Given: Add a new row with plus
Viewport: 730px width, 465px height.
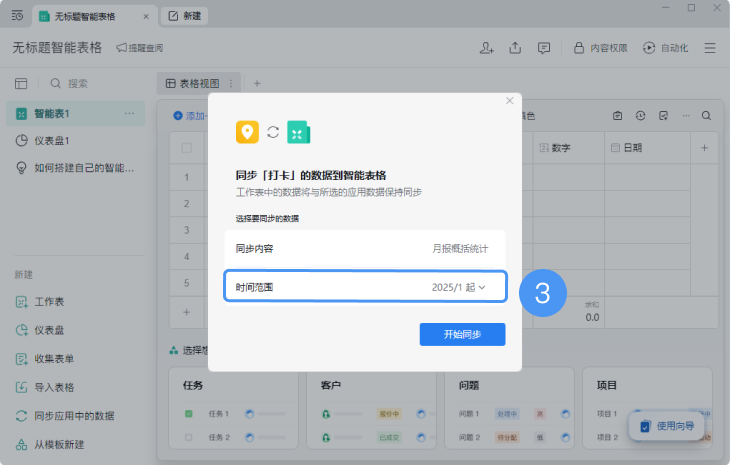Looking at the screenshot, I should [186, 312].
